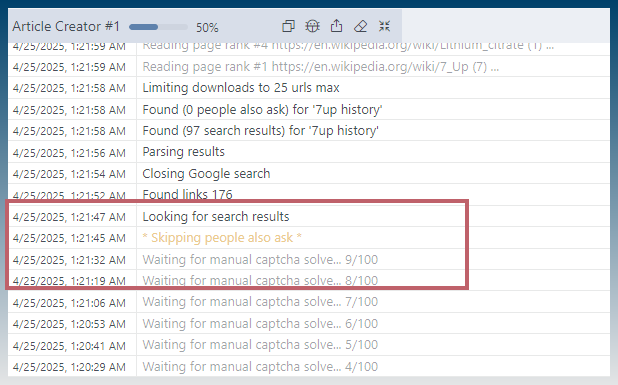618x385 pixels.
Task: Select the 'Closing Google search' log row
Action: tap(309, 173)
